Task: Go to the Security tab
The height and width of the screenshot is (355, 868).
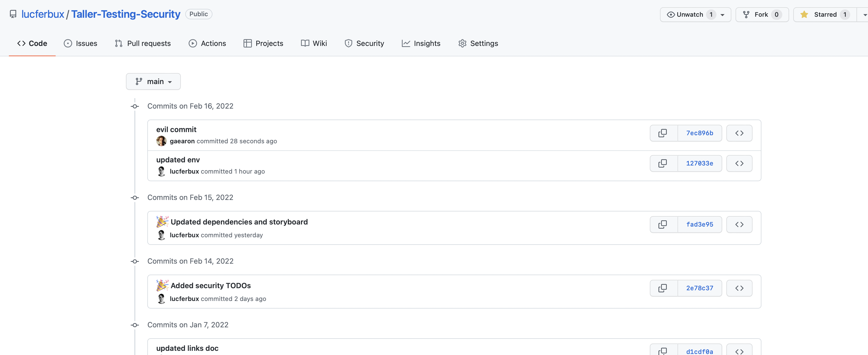Action: pyautogui.click(x=364, y=43)
